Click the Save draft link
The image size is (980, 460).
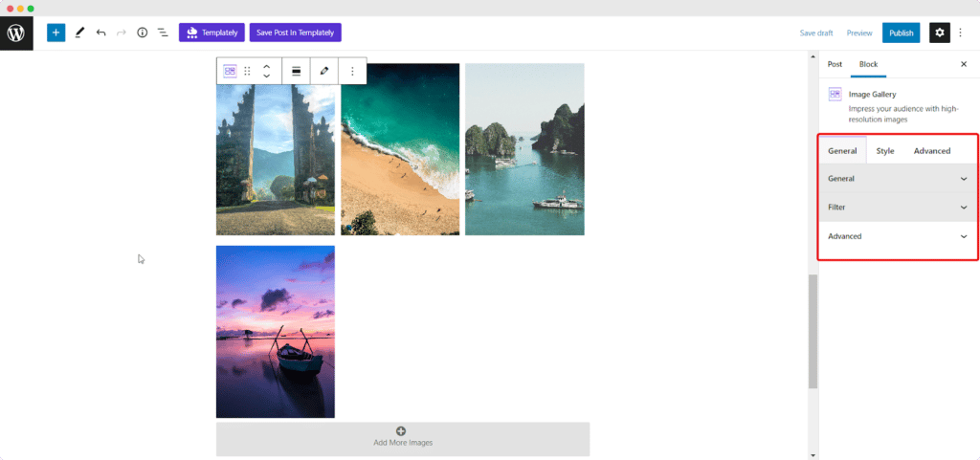(x=816, y=33)
